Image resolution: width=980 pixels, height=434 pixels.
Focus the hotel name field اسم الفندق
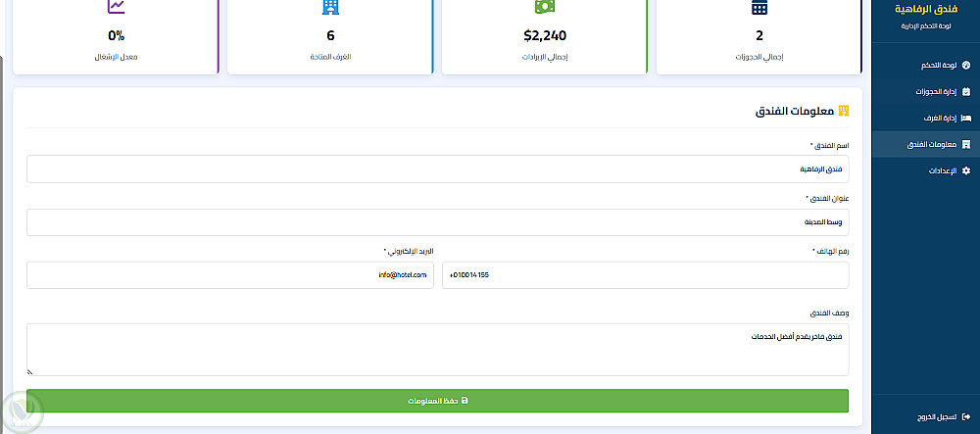(x=437, y=169)
